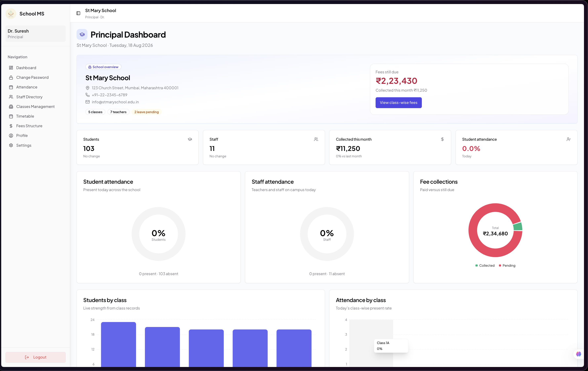588x371 pixels.
Task: Click the 7 teachers chip
Action: pos(118,112)
